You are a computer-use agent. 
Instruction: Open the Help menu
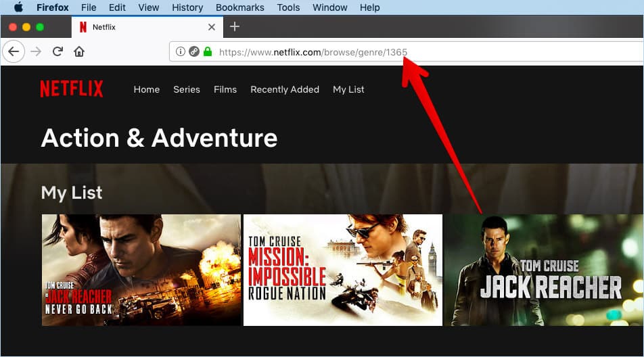(x=369, y=7)
